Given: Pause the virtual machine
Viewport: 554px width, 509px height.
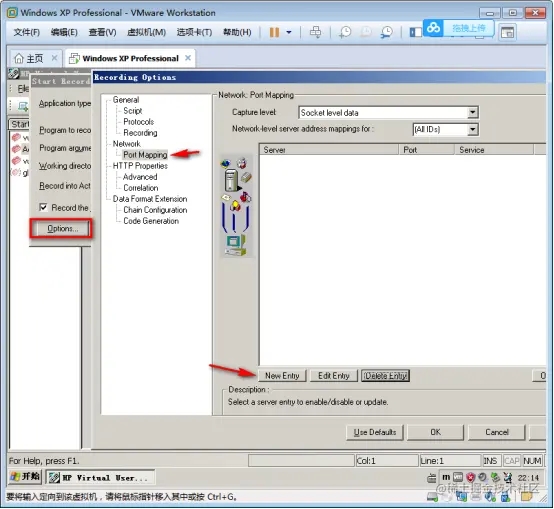Looking at the screenshot, I should click(x=274, y=32).
